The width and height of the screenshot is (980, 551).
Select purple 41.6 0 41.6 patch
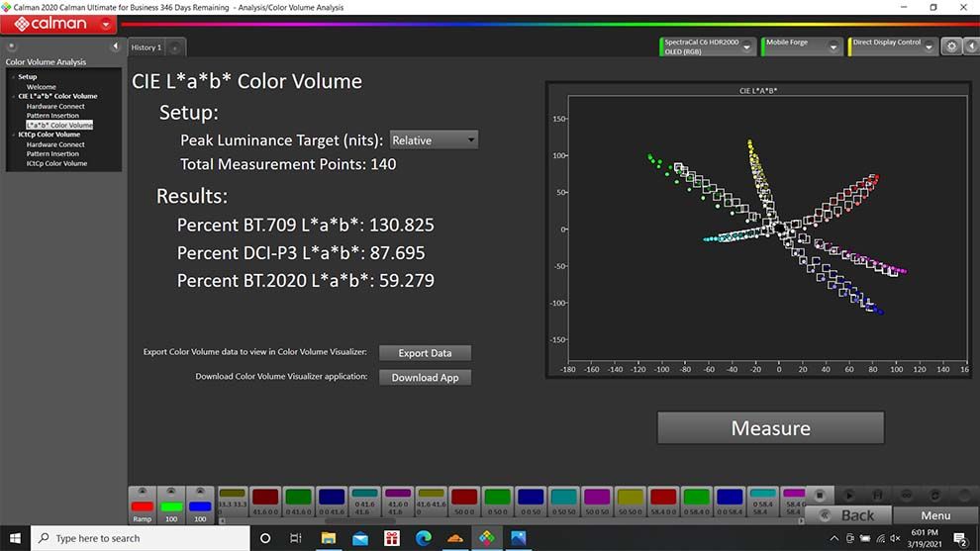[398, 502]
